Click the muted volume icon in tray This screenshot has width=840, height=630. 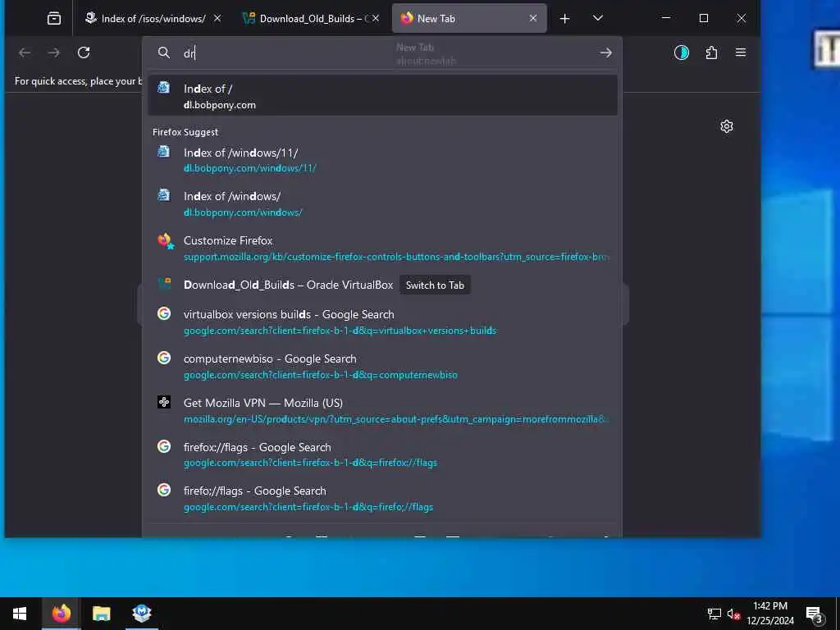point(733,614)
